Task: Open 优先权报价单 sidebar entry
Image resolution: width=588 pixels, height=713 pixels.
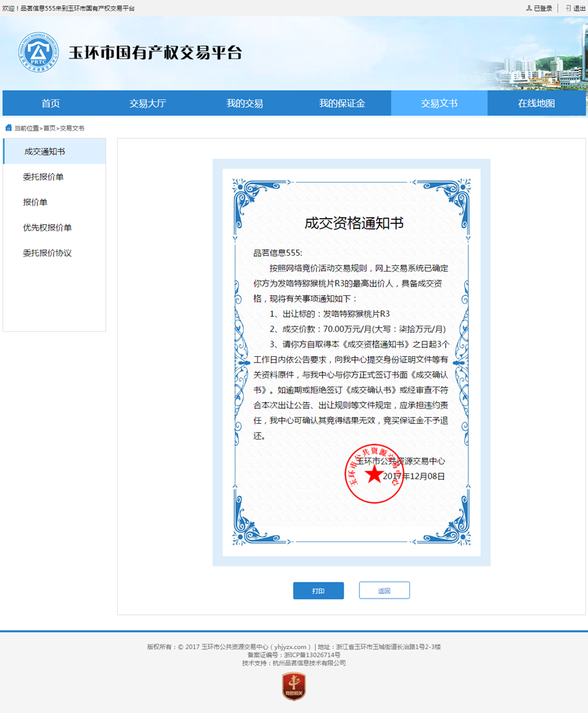Action: [x=47, y=228]
